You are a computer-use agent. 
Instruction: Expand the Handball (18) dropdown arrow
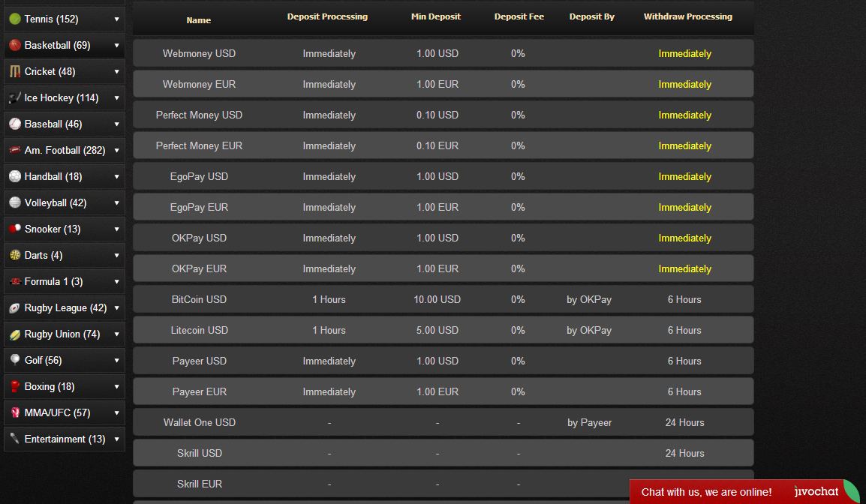116,176
